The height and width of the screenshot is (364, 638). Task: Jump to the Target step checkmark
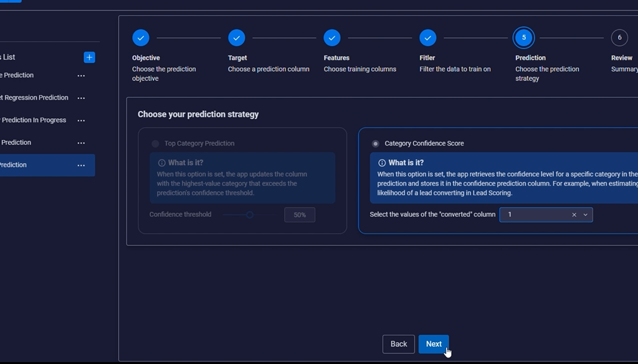pyautogui.click(x=237, y=38)
